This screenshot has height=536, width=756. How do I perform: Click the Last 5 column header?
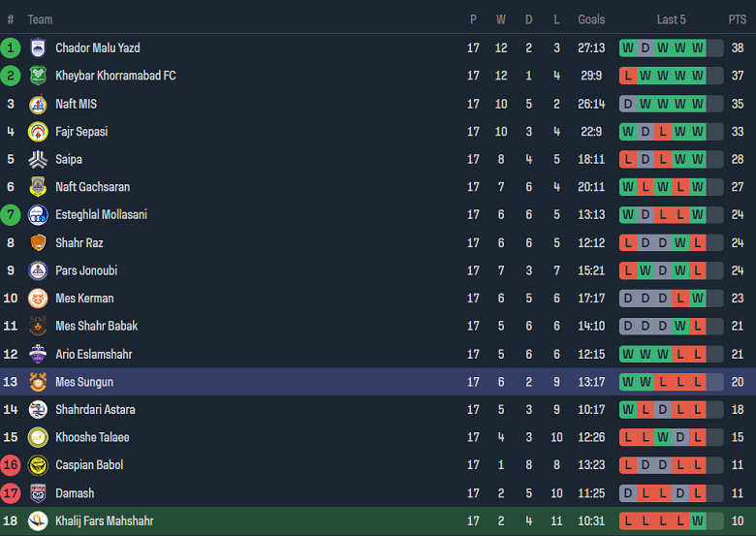(x=671, y=19)
